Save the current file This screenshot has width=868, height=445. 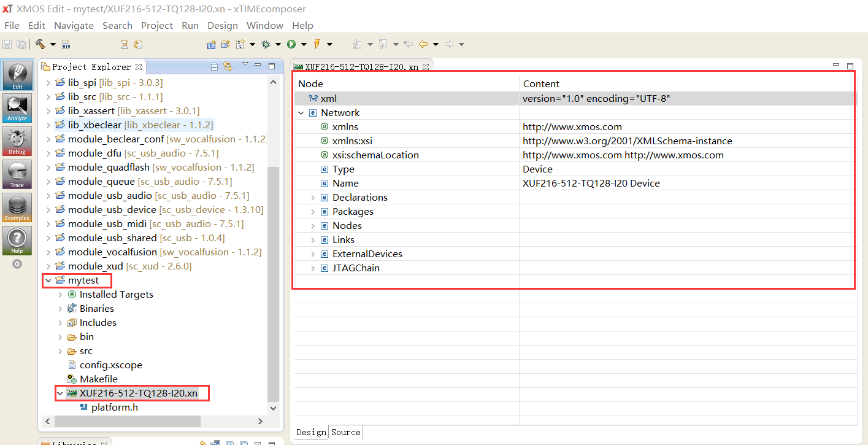[x=7, y=44]
